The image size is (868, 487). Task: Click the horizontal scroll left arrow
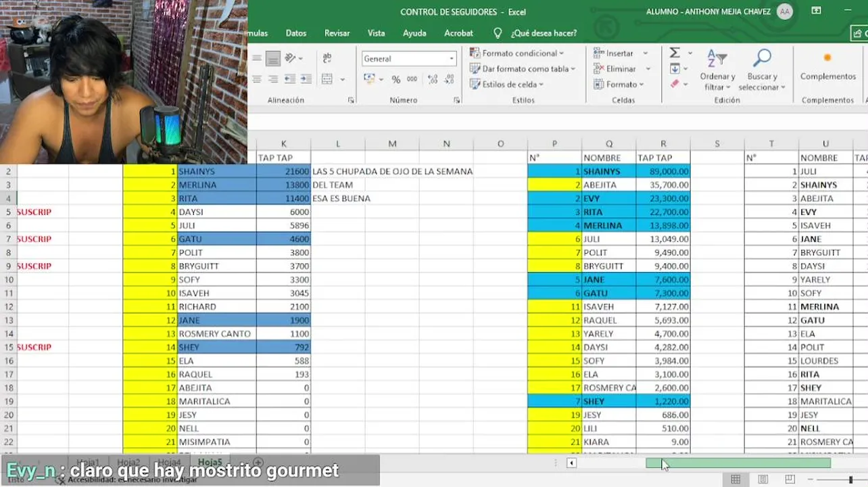(x=572, y=463)
